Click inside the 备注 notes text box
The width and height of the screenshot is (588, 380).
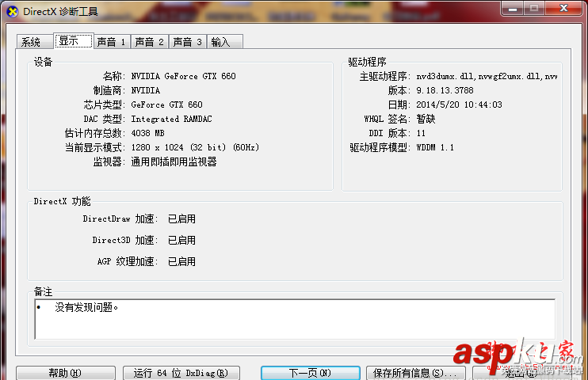(295, 319)
